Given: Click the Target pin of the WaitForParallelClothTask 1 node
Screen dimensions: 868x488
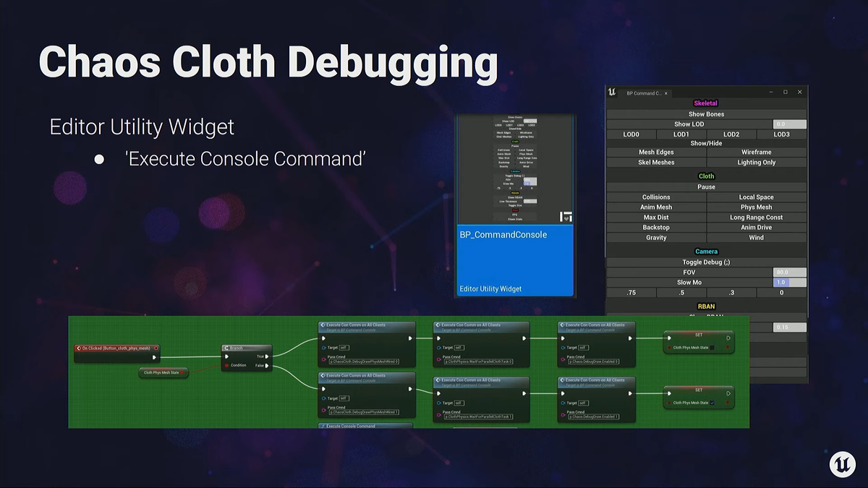Looking at the screenshot, I should coord(438,403).
